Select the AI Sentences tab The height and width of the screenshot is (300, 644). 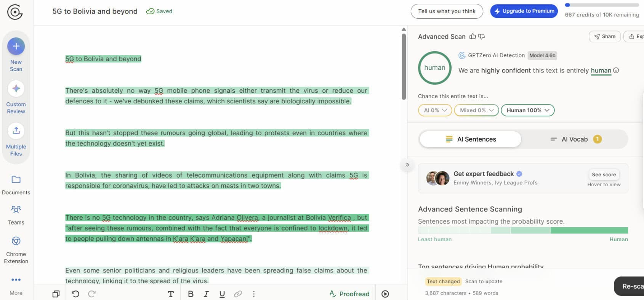471,139
